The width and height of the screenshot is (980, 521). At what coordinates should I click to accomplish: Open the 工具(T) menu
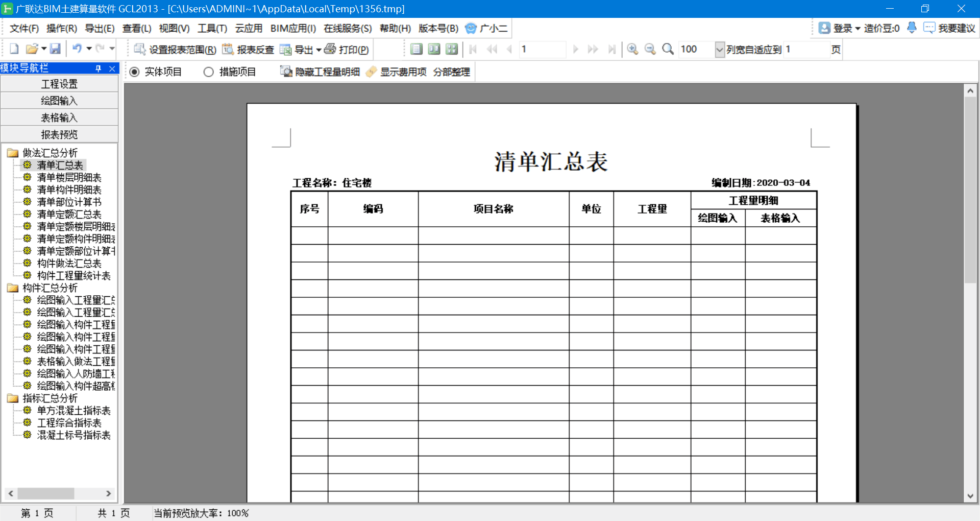pyautogui.click(x=212, y=28)
